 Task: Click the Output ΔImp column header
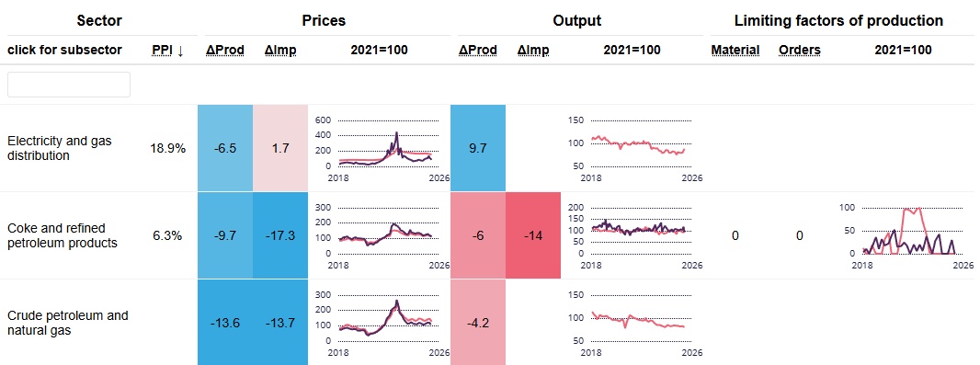tap(533, 50)
